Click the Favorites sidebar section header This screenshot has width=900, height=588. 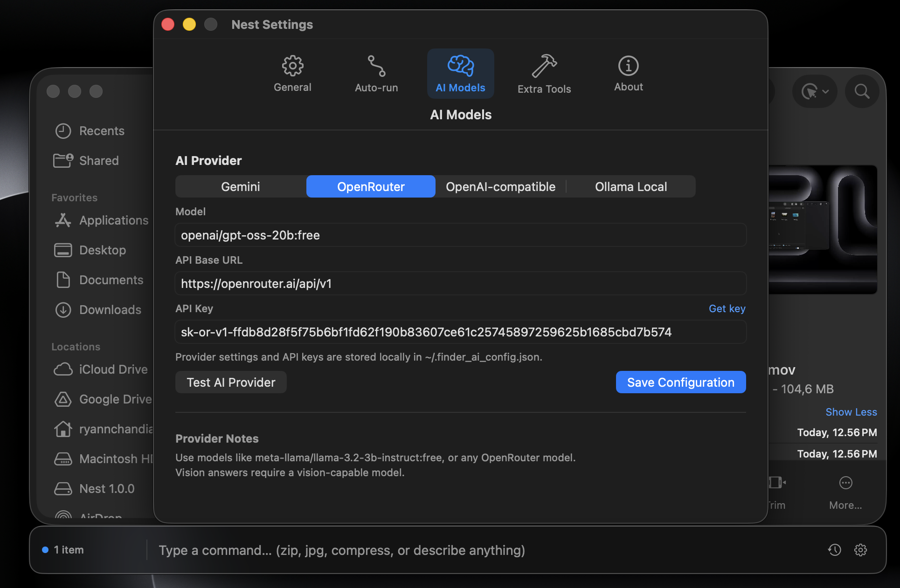click(75, 198)
